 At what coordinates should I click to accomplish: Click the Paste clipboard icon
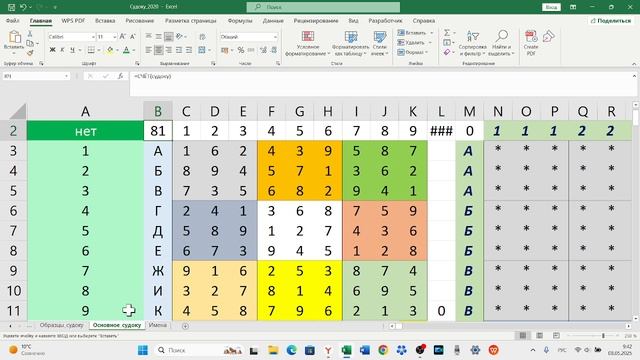(x=14, y=37)
